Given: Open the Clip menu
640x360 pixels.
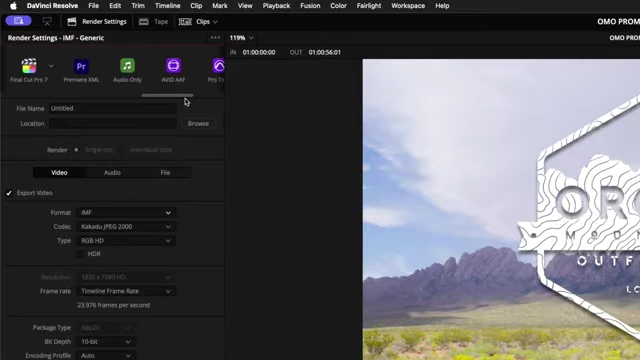Looking at the screenshot, I should pyautogui.click(x=196, y=6).
